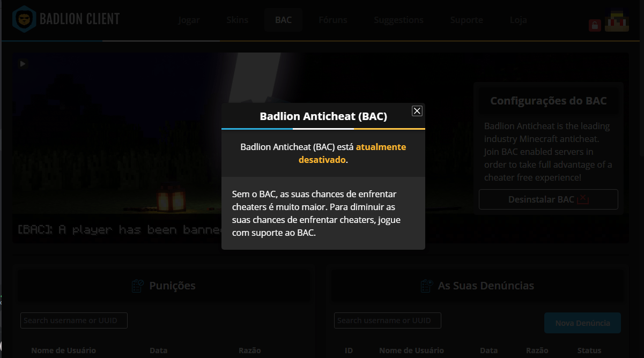The height and width of the screenshot is (358, 644).
Task: Open the user avatar profile
Action: click(617, 20)
